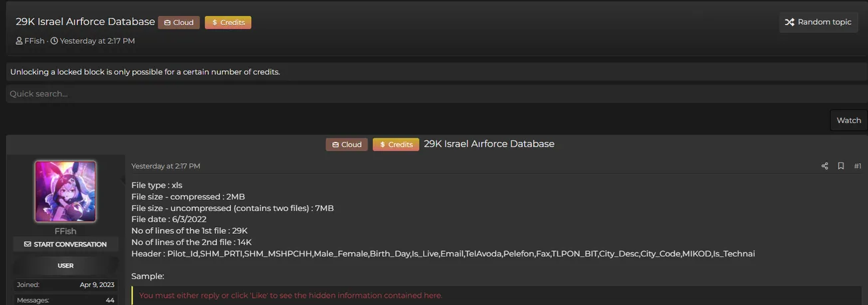Open post timestamp above File type

click(x=166, y=166)
